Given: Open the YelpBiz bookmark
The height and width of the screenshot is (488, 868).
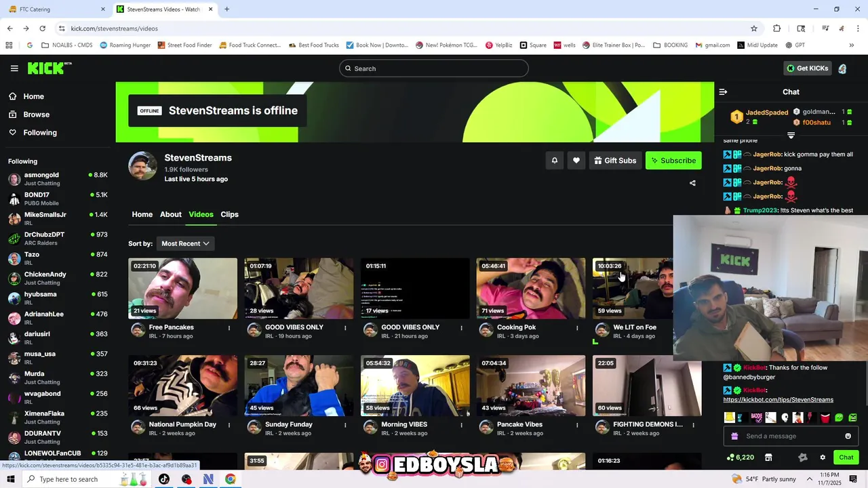Looking at the screenshot, I should pos(498,45).
